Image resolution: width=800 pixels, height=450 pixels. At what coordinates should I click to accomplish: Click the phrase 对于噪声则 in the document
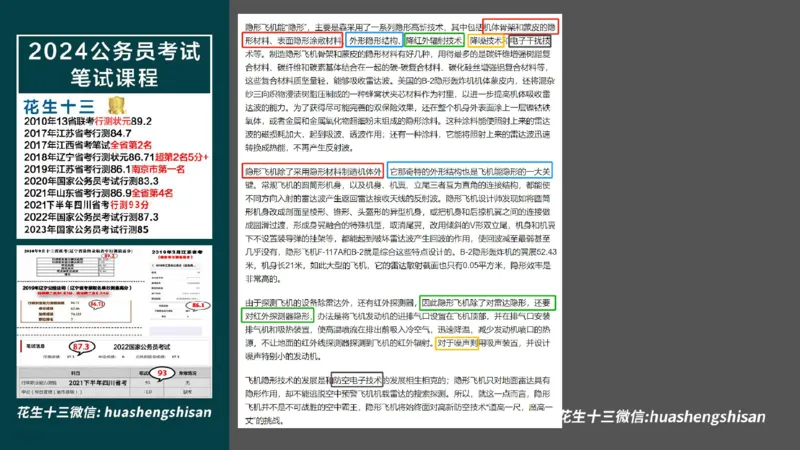tap(457, 343)
